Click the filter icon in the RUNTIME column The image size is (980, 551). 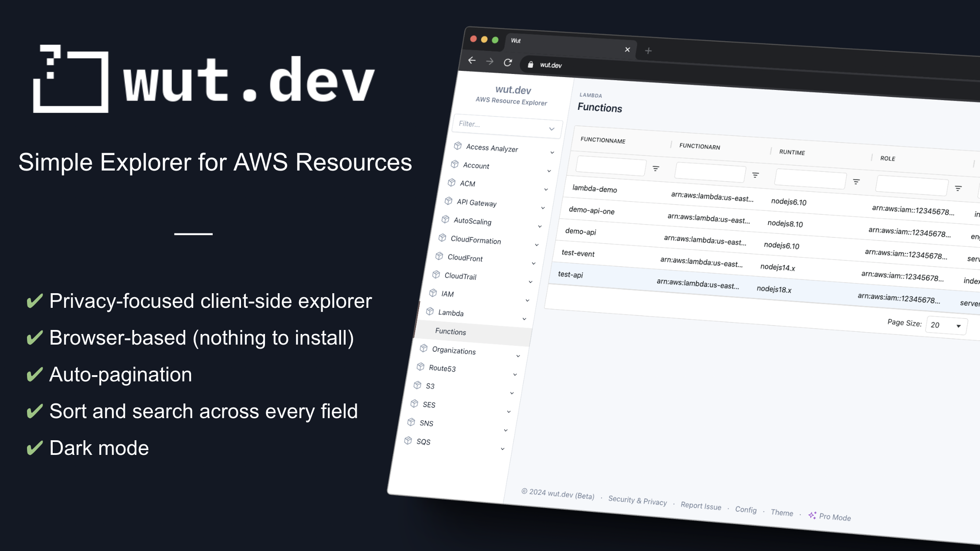[856, 182]
